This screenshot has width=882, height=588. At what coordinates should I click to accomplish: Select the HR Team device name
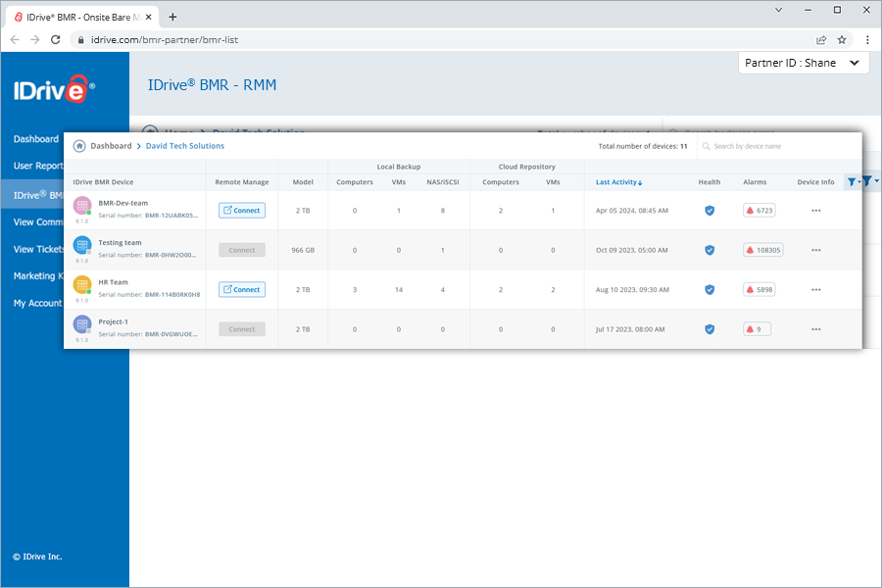pyautogui.click(x=113, y=282)
